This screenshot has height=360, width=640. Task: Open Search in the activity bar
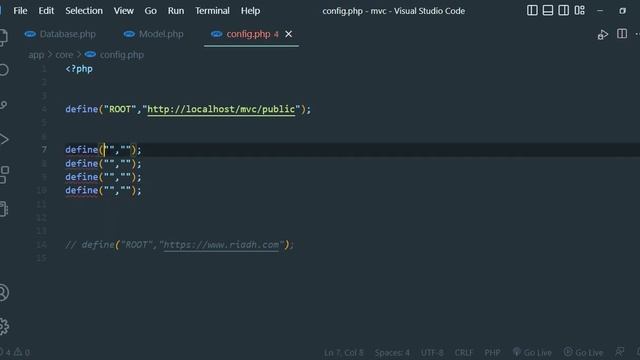click(3, 70)
